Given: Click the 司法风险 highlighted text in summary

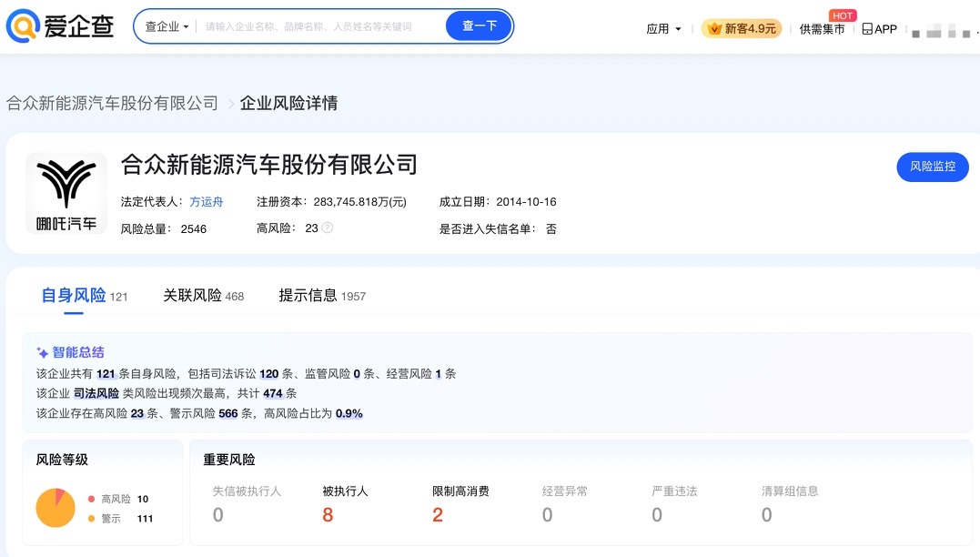Looking at the screenshot, I should (96, 393).
